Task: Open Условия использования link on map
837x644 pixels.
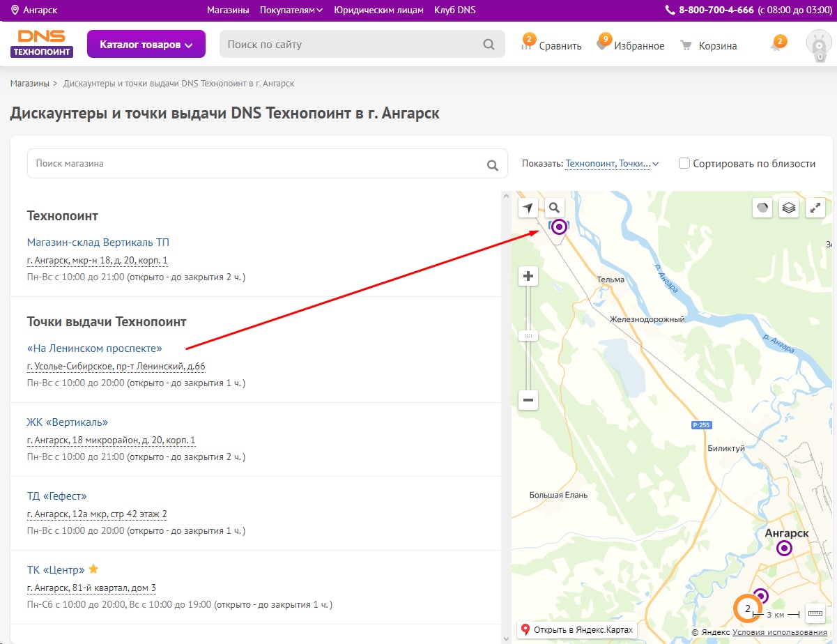Action: [780, 632]
